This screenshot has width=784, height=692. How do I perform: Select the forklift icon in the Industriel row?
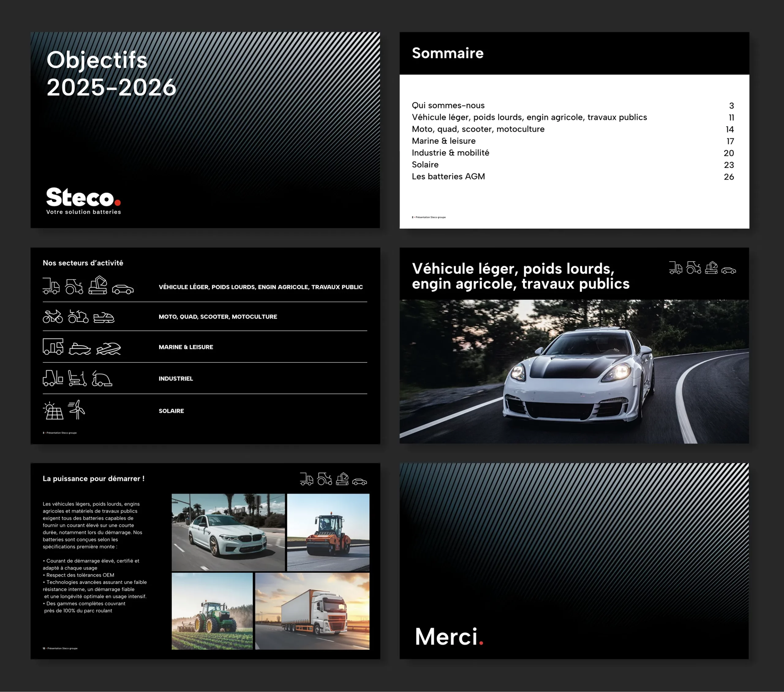point(53,378)
